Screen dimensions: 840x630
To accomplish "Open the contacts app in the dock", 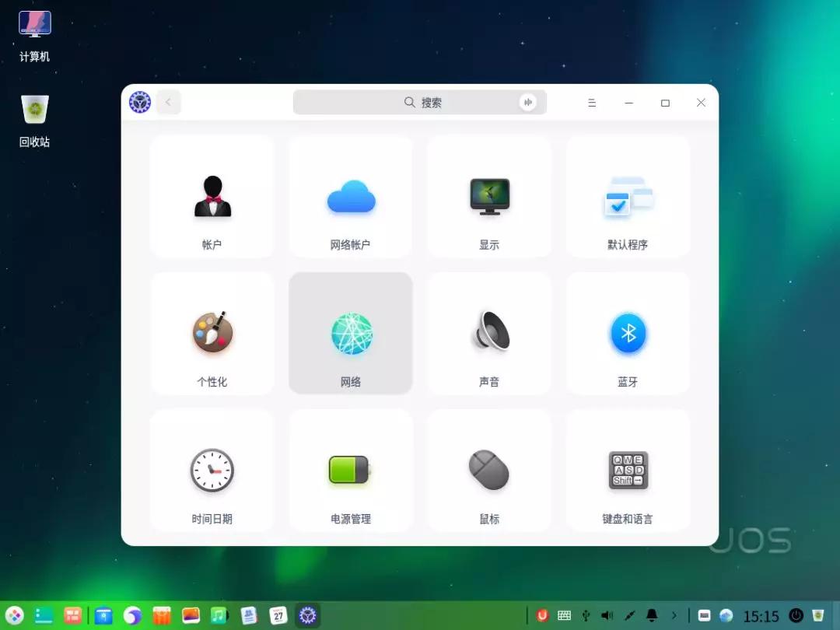I will [x=249, y=615].
